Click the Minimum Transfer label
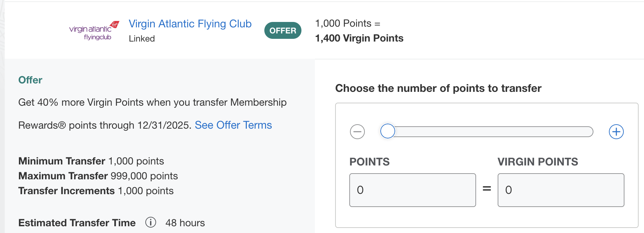 [62, 161]
